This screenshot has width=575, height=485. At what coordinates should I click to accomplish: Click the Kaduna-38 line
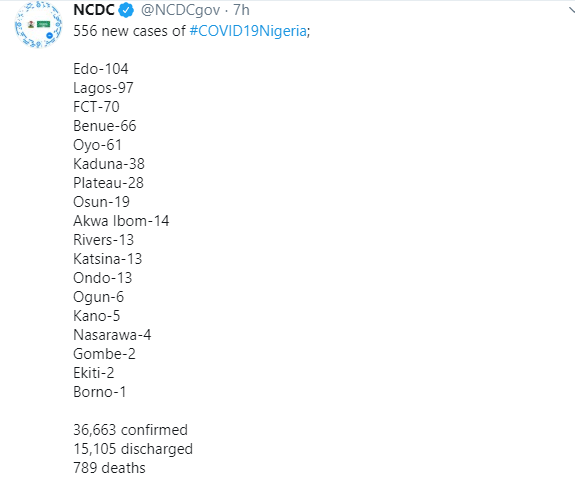[x=109, y=164]
